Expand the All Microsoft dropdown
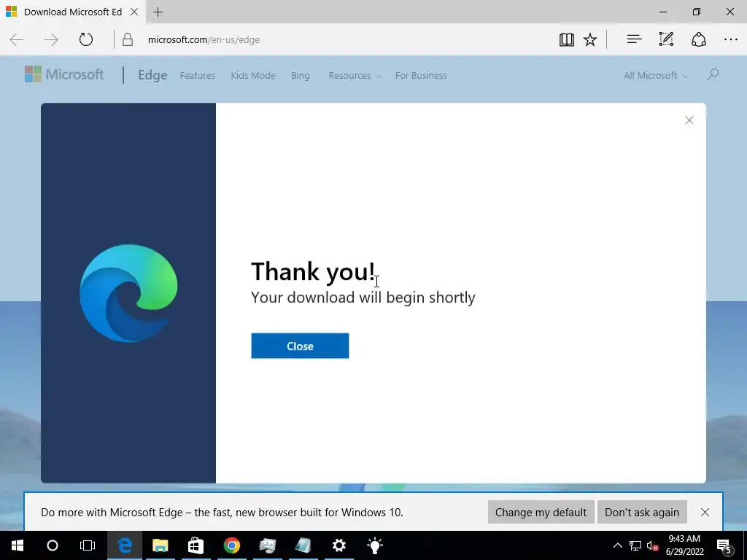 click(656, 75)
